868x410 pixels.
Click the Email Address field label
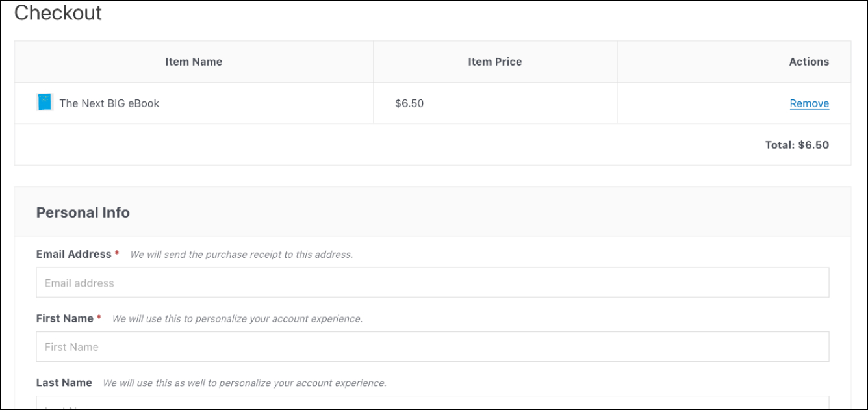pyautogui.click(x=74, y=254)
